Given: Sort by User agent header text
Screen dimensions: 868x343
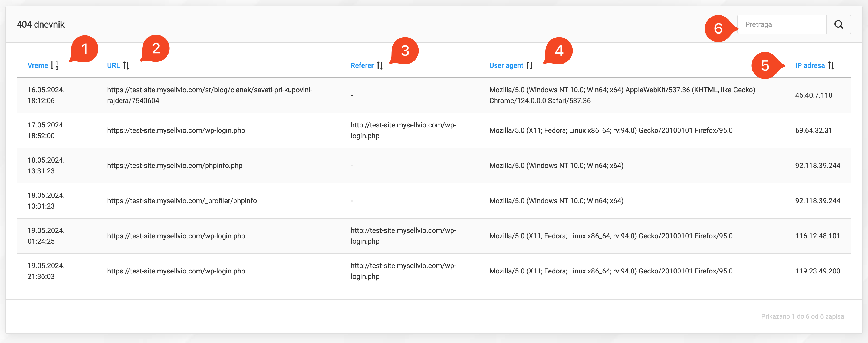Looking at the screenshot, I should point(506,65).
